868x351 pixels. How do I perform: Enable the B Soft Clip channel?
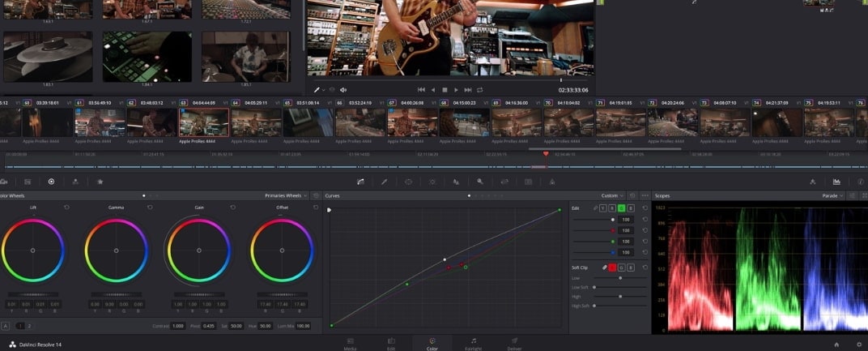(631, 268)
